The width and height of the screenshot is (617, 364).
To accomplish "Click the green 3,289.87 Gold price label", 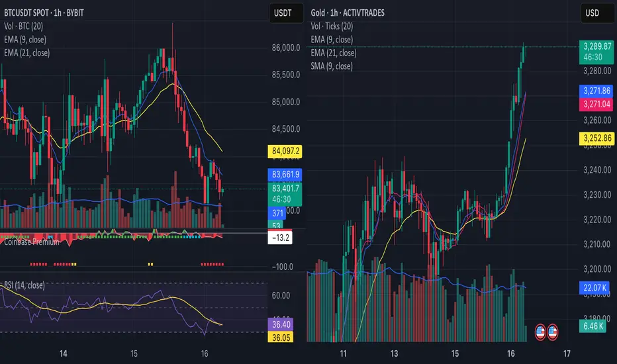I will coord(596,52).
